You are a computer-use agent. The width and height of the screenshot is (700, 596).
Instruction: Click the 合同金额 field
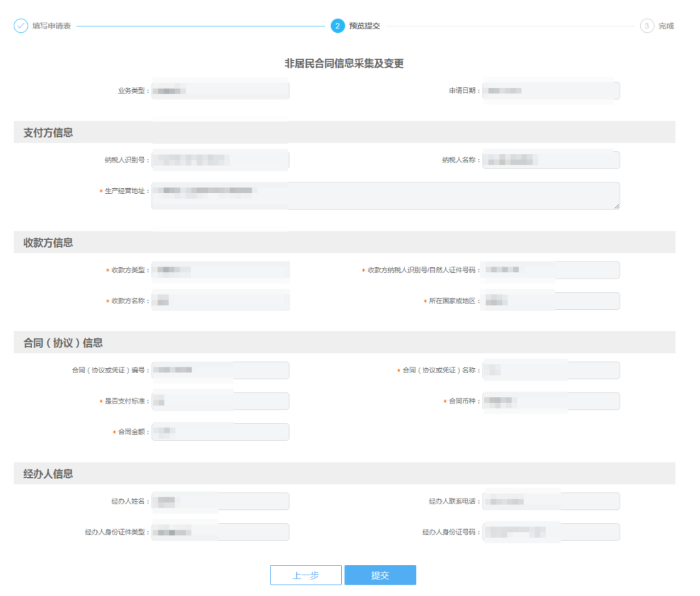click(221, 432)
